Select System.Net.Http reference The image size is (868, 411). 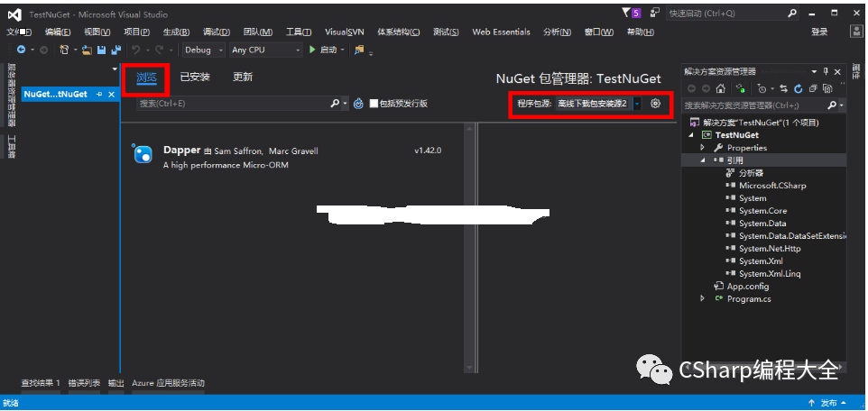pyautogui.click(x=770, y=249)
